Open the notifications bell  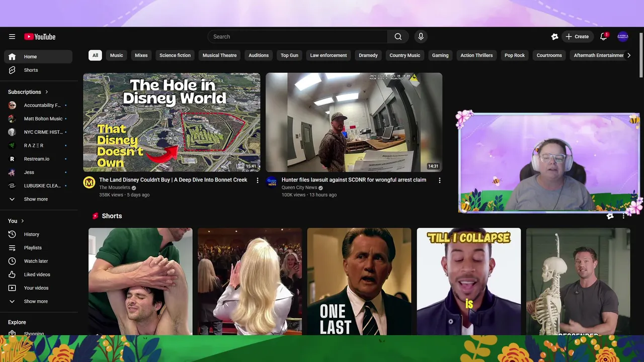(604, 37)
